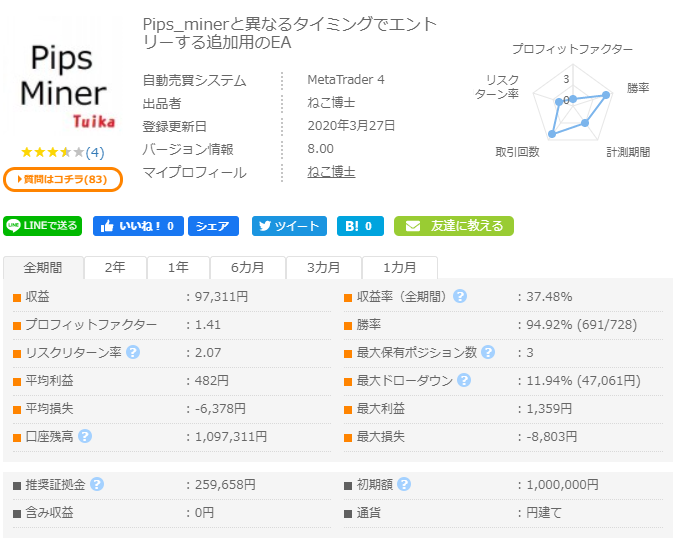Click the マイプロフィール label

tap(194, 172)
